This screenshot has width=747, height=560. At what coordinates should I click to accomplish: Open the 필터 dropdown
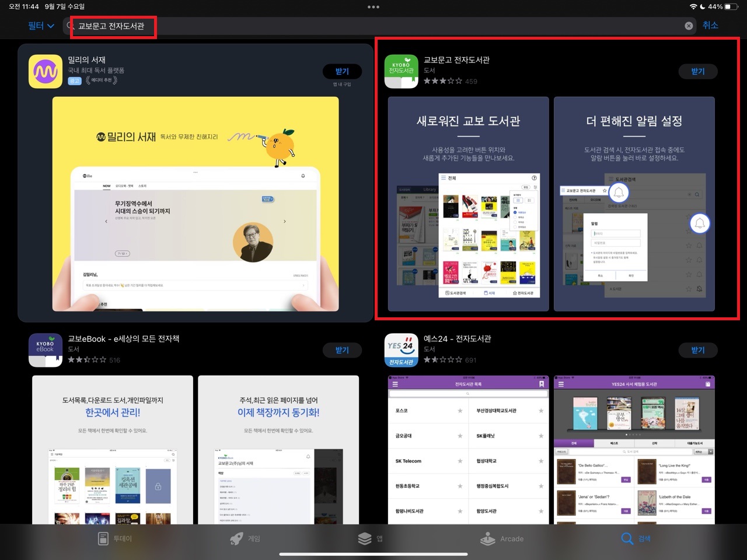pyautogui.click(x=41, y=26)
